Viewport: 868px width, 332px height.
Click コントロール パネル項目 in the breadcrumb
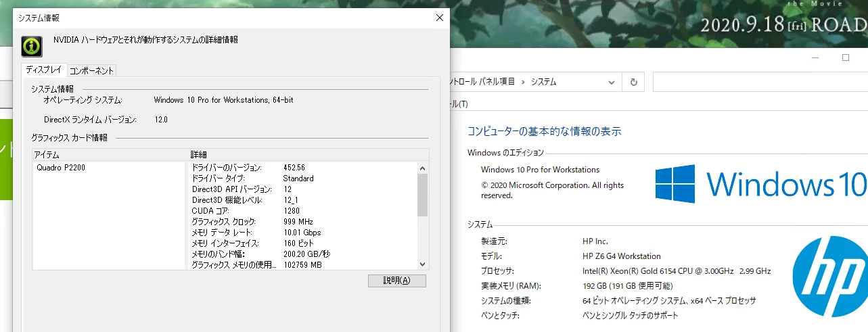click(482, 82)
